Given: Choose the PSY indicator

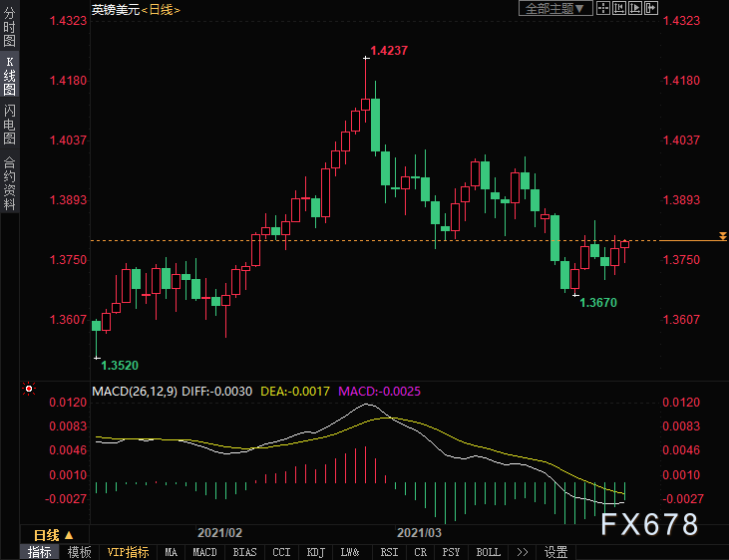Looking at the screenshot, I should coord(451,552).
